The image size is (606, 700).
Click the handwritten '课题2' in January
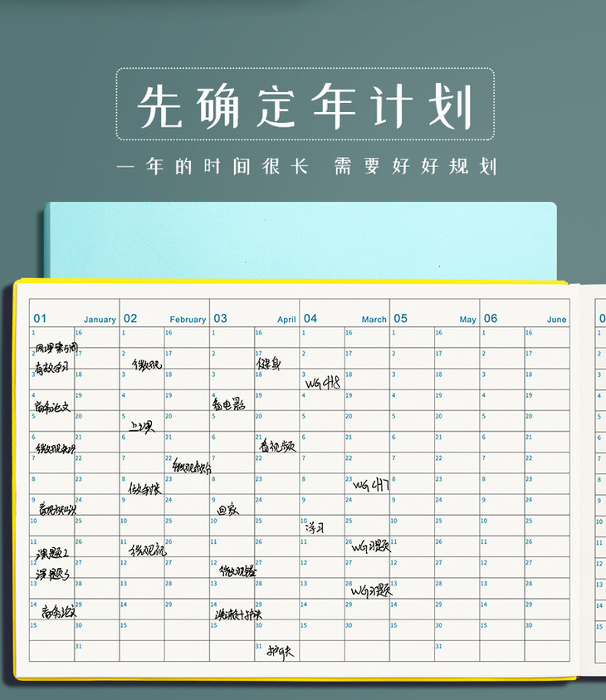point(52,554)
